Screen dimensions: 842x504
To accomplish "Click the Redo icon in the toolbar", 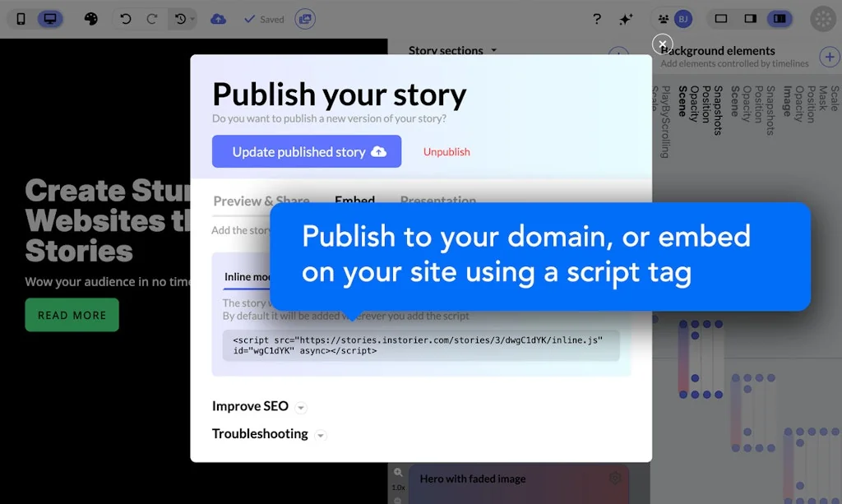I will (x=153, y=19).
